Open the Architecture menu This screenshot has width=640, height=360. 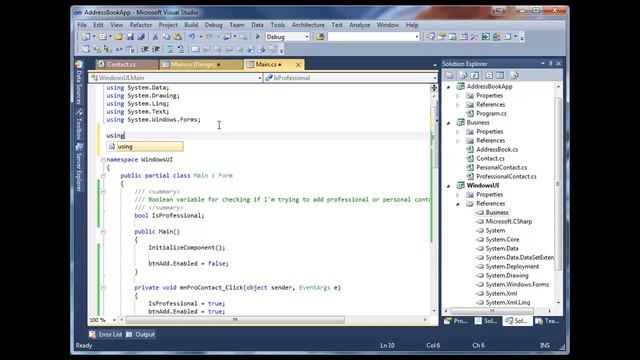tap(308, 25)
